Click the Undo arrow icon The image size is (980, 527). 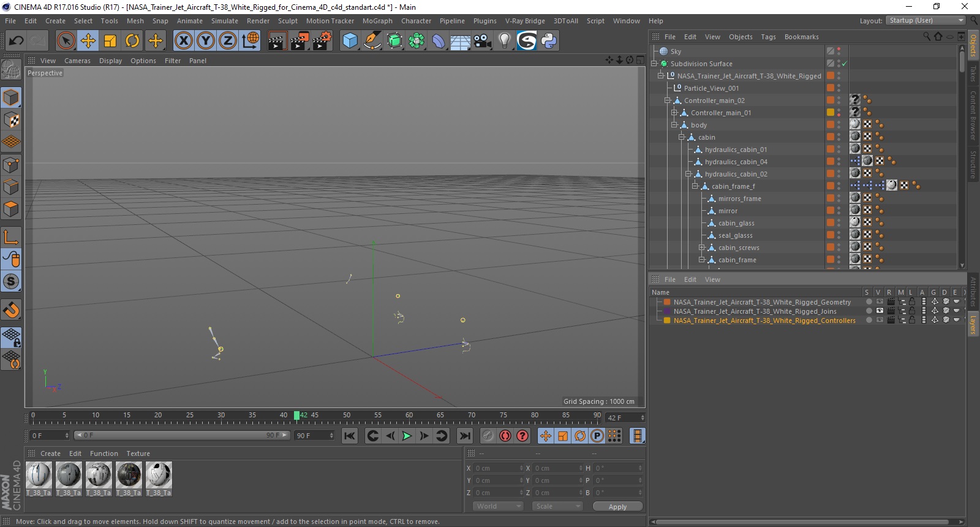pos(16,41)
